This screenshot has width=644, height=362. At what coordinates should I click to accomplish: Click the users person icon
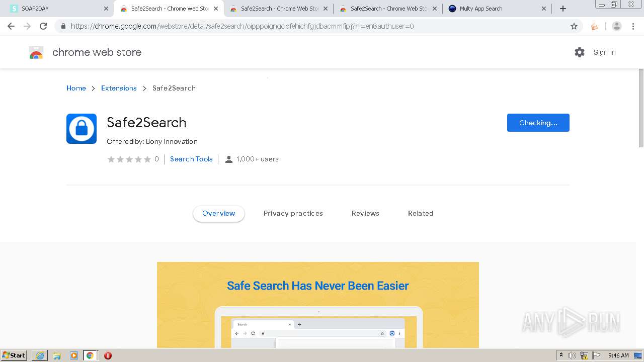point(229,159)
